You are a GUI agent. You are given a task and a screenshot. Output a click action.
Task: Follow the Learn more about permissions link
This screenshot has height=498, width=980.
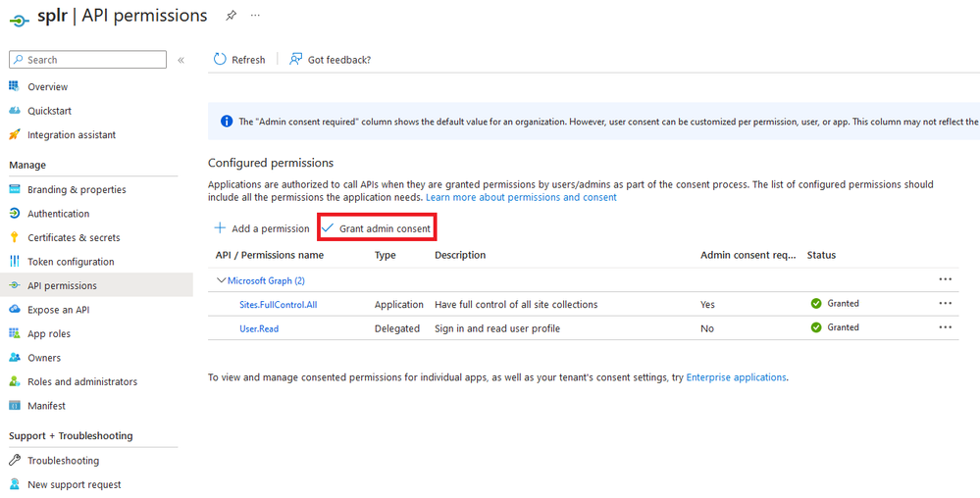tap(521, 197)
